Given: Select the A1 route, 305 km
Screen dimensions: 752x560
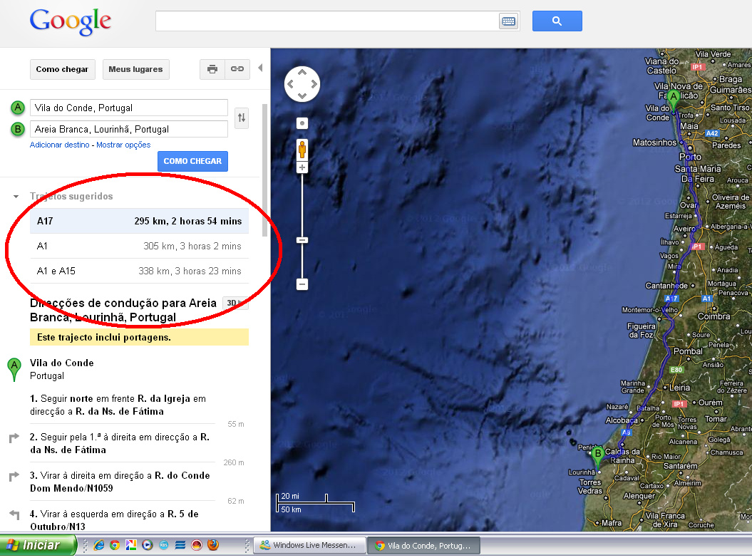Looking at the screenshot, I should pos(139,246).
